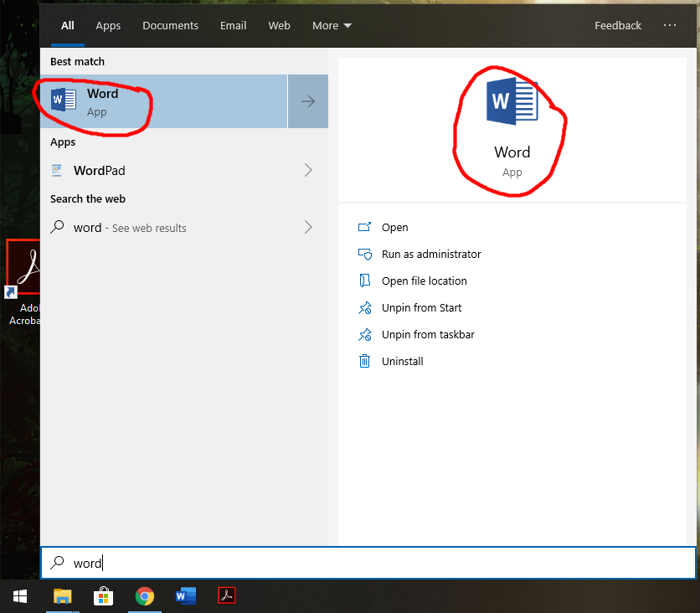
Task: Open Adobe Acrobat from the taskbar
Action: [227, 595]
